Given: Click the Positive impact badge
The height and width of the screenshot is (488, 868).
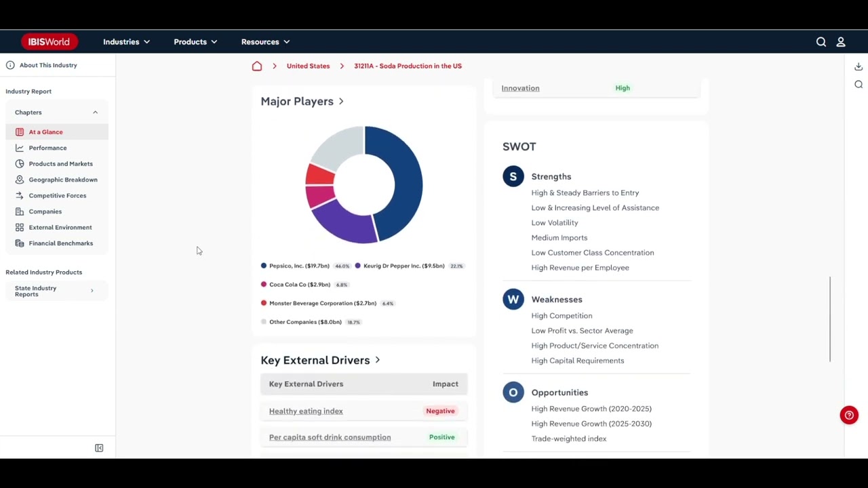Looking at the screenshot, I should pos(441,437).
